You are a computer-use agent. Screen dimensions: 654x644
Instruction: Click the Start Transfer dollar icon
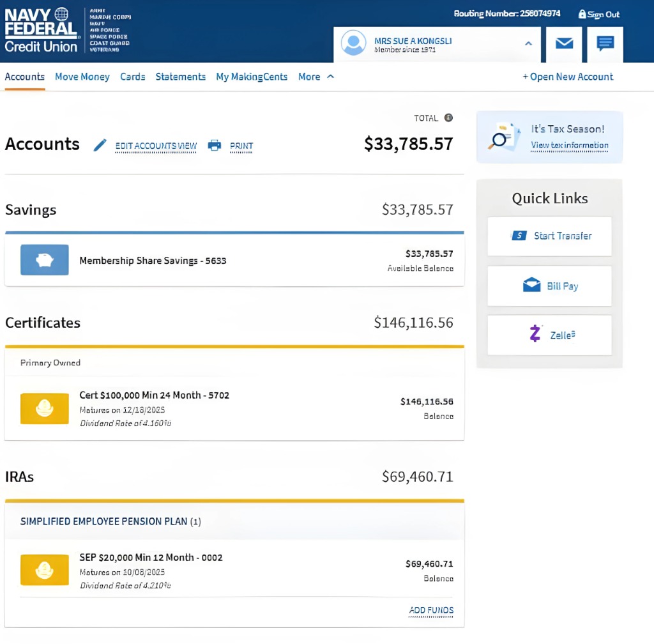coord(519,236)
